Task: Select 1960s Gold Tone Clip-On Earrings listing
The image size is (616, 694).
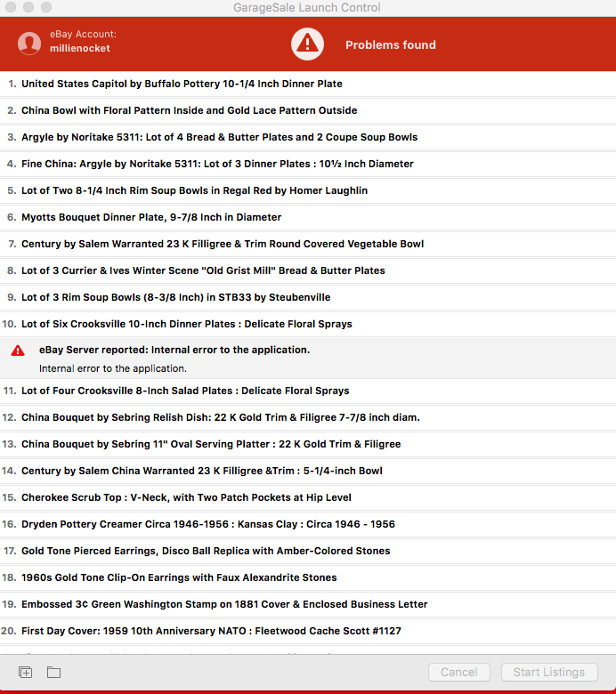Action: [308, 577]
